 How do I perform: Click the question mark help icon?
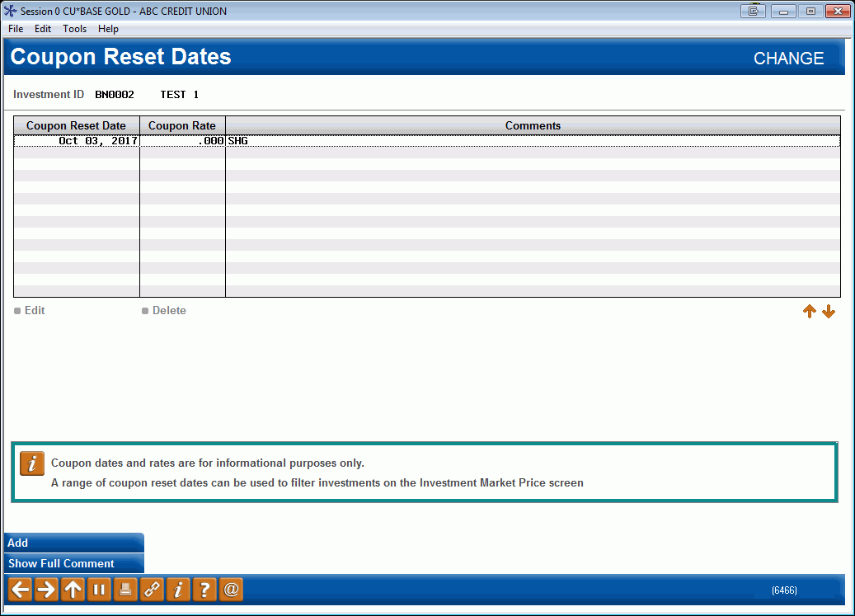(204, 590)
